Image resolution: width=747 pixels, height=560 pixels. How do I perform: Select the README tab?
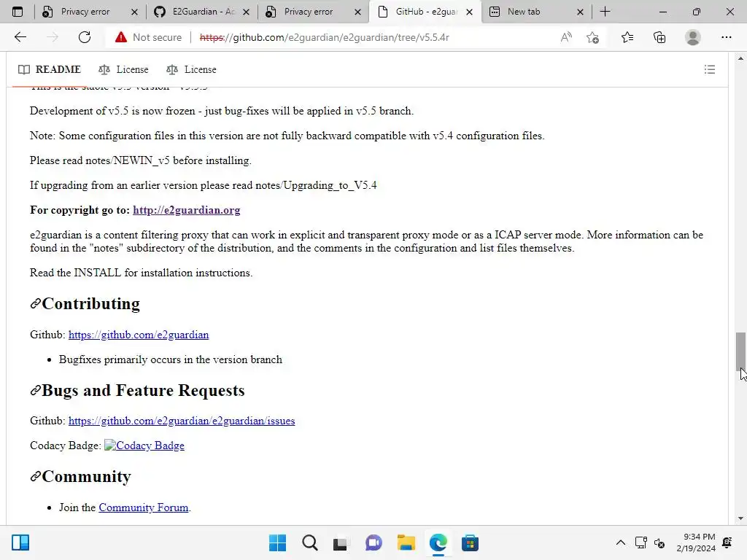point(50,69)
